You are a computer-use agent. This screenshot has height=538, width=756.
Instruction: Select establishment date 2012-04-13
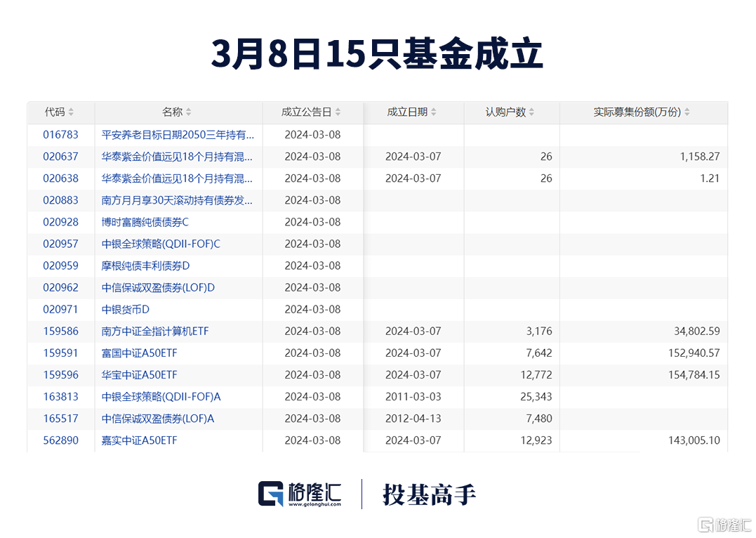[x=413, y=419]
